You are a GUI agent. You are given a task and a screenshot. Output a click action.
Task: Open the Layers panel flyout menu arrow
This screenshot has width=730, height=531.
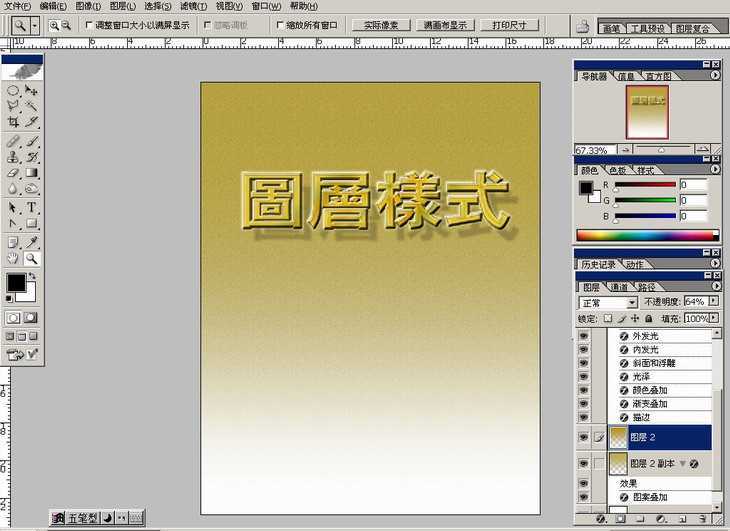(716, 286)
